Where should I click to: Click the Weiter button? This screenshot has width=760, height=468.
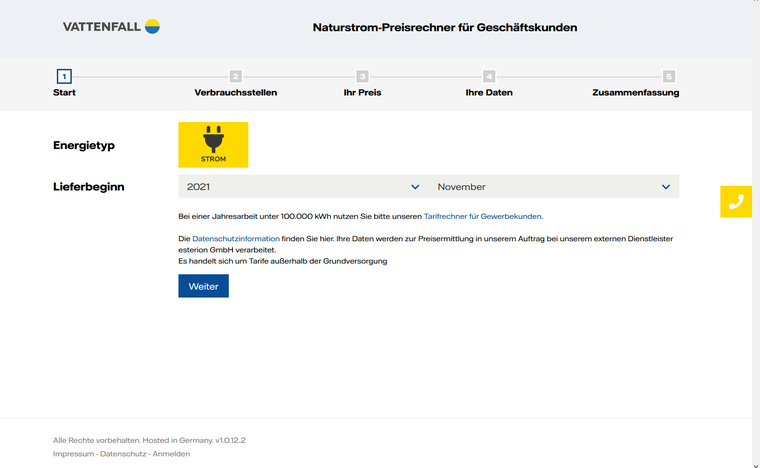(204, 286)
